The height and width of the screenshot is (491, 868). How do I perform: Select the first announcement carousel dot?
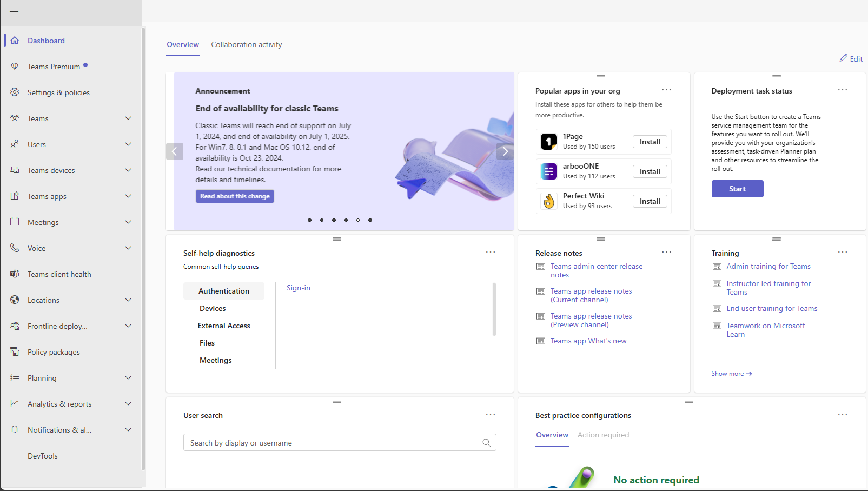pos(309,220)
